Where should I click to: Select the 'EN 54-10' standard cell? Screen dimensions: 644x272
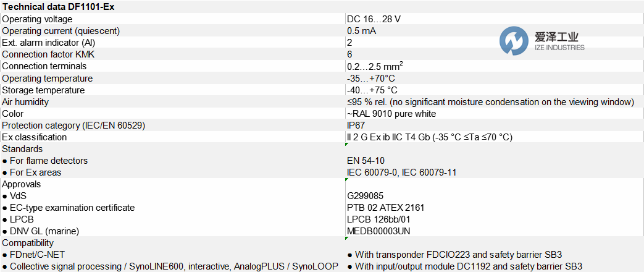click(x=364, y=161)
